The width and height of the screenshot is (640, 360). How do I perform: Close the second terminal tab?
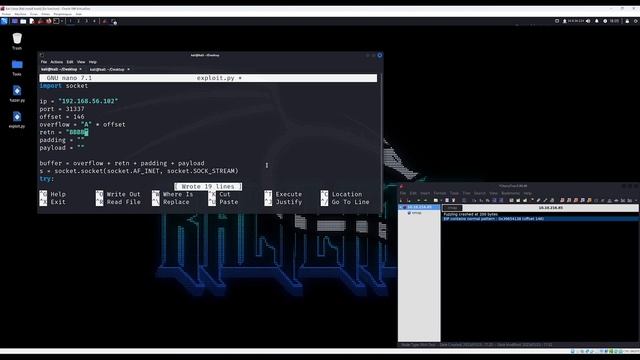tap(129, 69)
